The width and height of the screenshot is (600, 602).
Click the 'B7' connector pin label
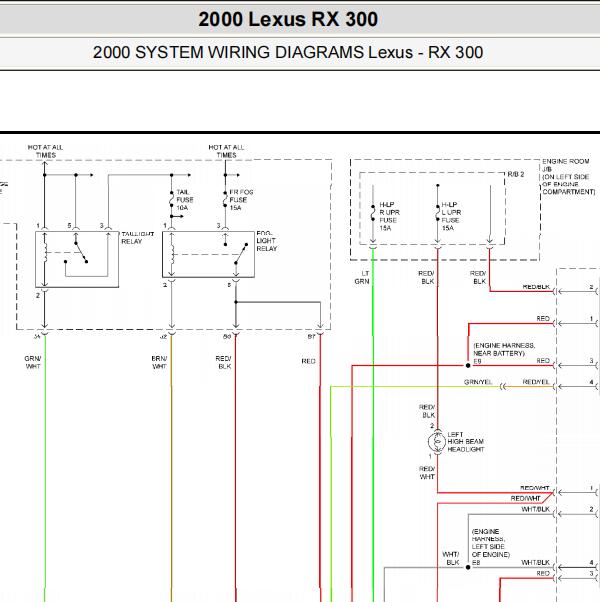click(x=311, y=336)
